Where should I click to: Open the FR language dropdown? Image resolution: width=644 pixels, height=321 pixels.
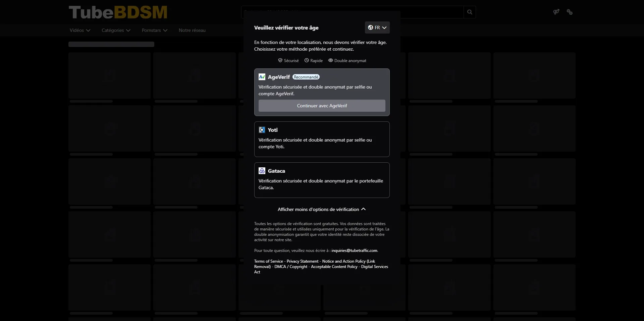377,28
